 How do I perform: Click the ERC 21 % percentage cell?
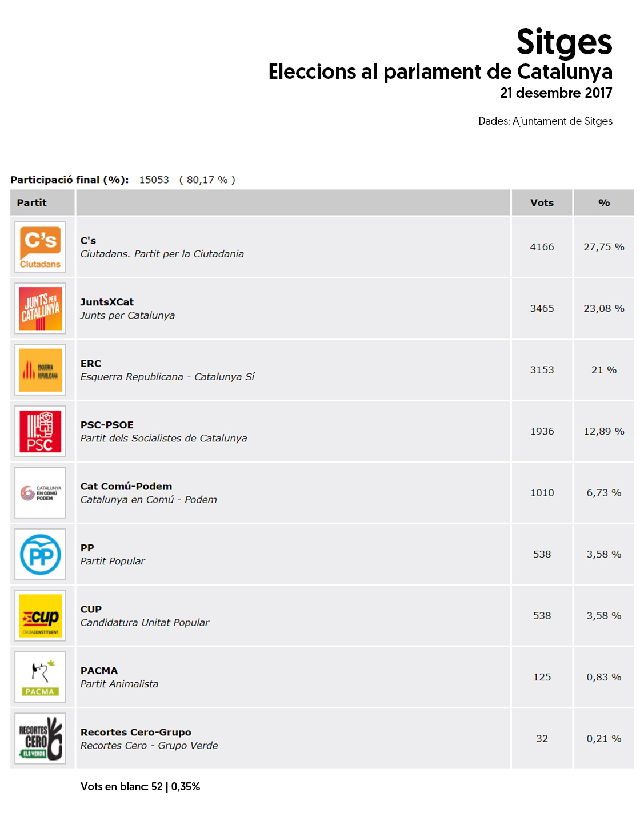tap(604, 370)
